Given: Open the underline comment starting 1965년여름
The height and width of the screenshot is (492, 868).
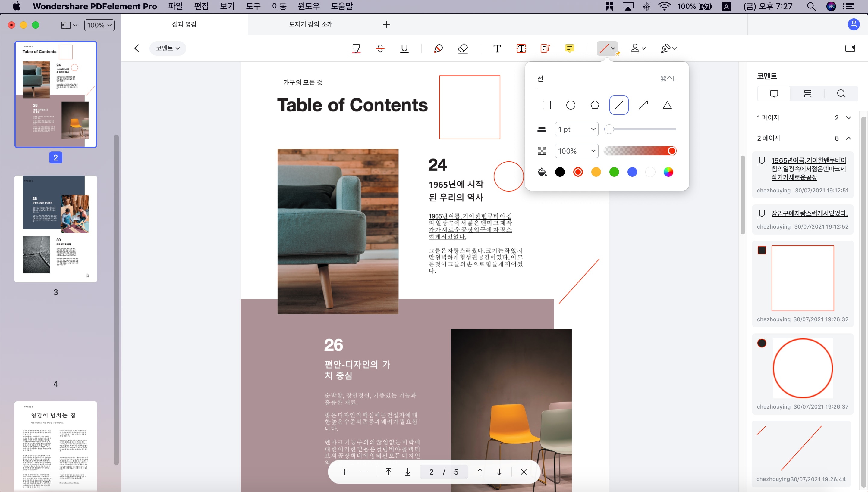Looking at the screenshot, I should click(x=803, y=175).
